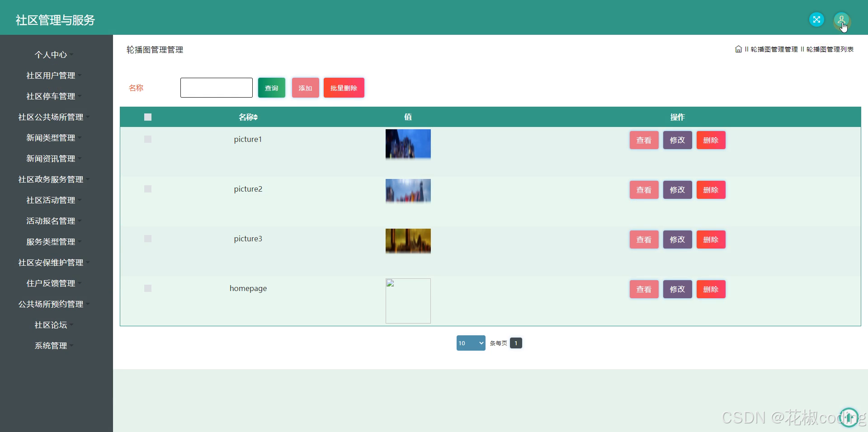This screenshot has width=868, height=432.
Task: Check the picture2 row checkbox
Action: point(148,189)
